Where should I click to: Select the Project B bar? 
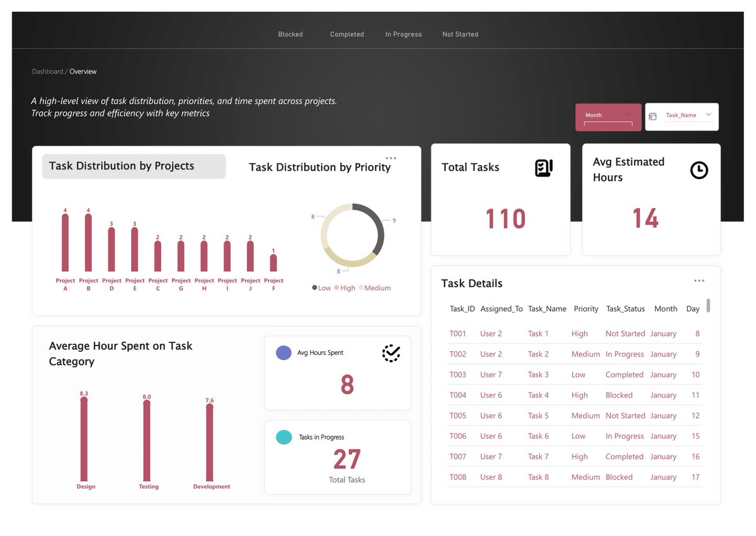(88, 243)
